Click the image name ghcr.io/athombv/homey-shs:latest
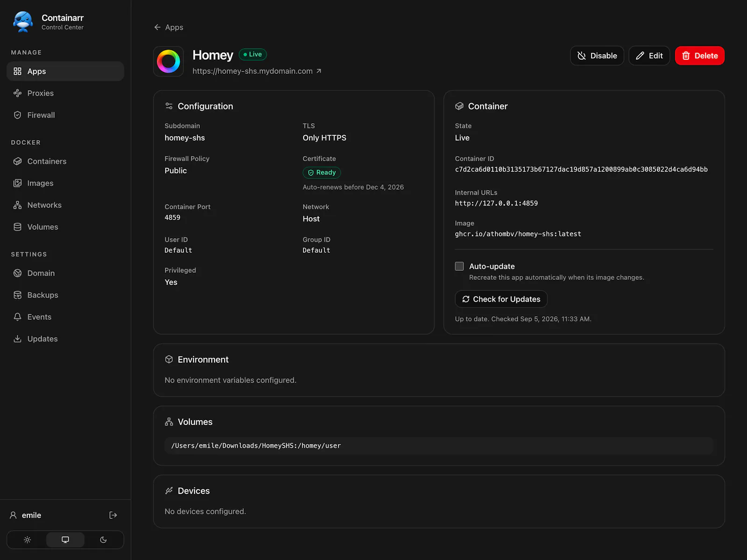Screen dimensions: 747x560 point(518,234)
